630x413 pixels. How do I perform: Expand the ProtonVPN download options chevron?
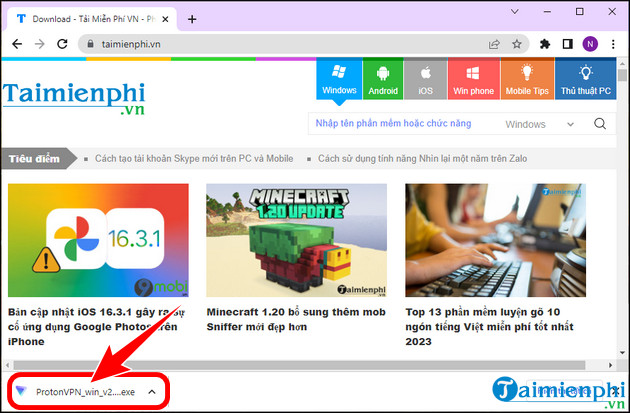[x=152, y=392]
